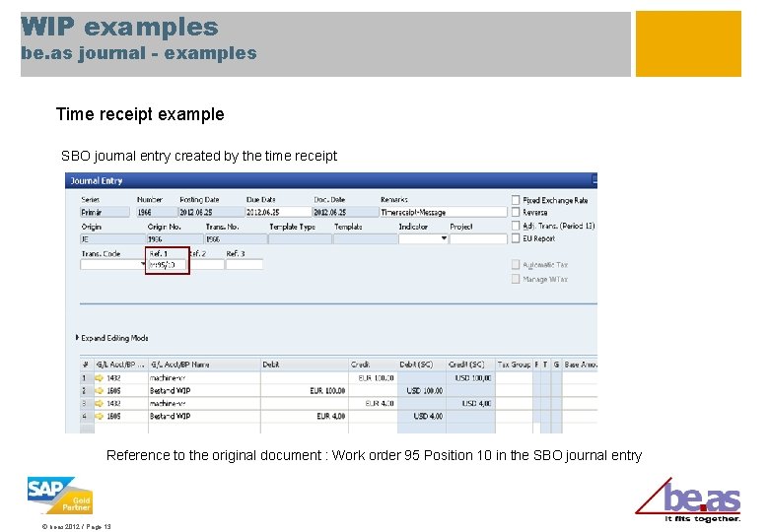Click the 'EUR 4.00' debit cell in row 4

point(305,417)
